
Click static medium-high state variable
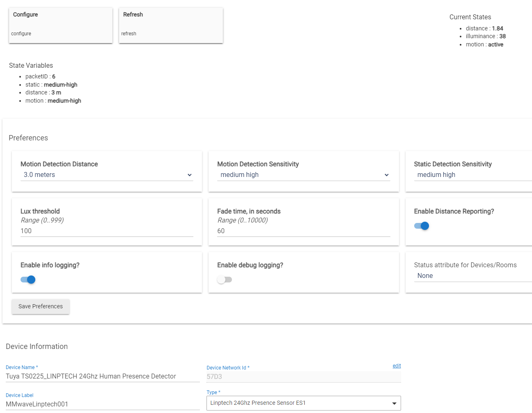51,85
